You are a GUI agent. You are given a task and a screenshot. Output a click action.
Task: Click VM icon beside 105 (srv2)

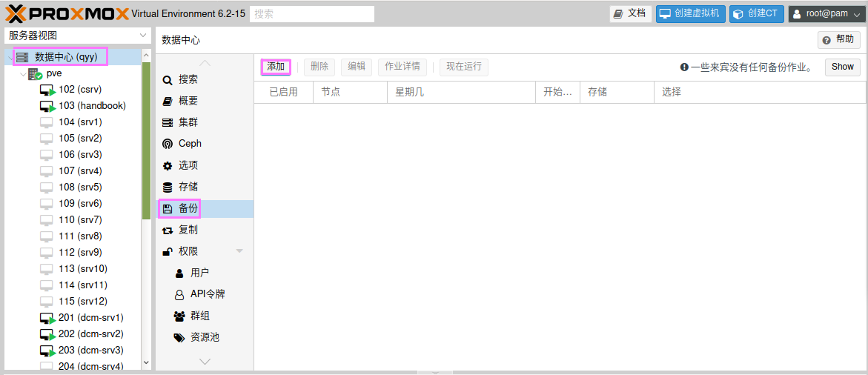point(47,139)
